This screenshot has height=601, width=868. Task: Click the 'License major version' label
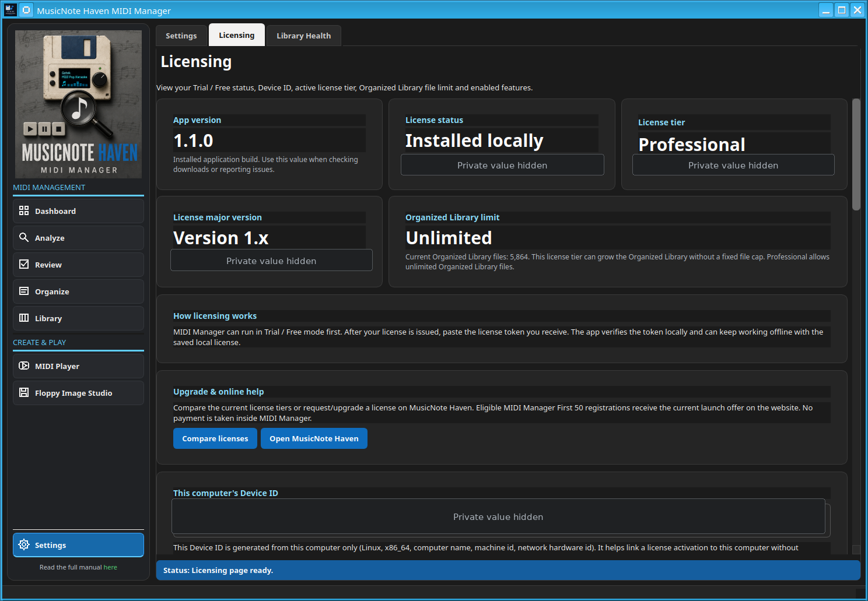coord(218,217)
